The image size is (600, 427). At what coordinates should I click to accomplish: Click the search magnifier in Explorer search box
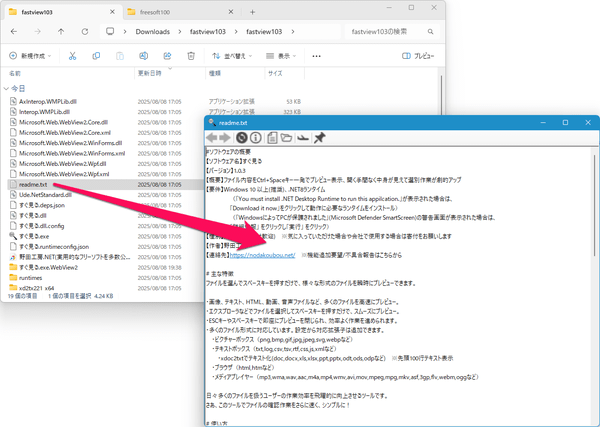(430, 32)
